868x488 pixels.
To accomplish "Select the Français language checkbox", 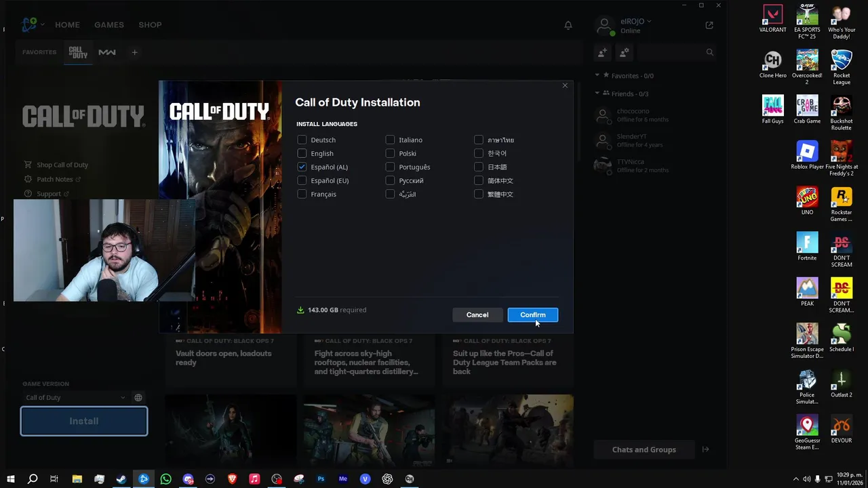I will (x=302, y=194).
